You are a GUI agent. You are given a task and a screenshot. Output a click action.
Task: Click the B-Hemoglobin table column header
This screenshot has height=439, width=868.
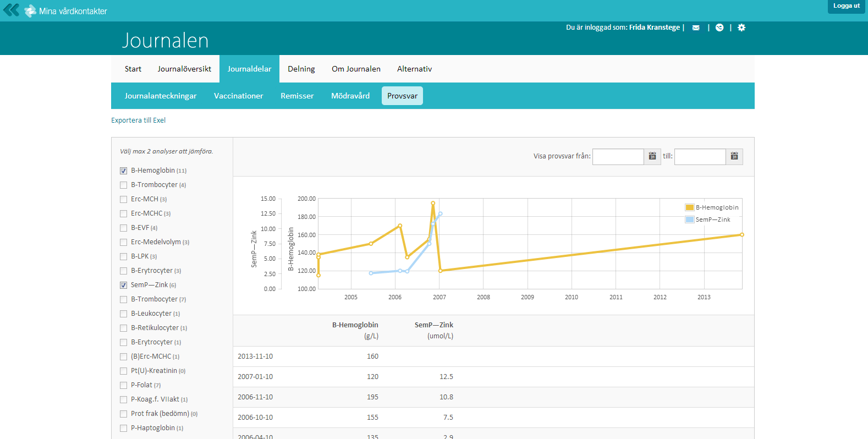pos(355,325)
